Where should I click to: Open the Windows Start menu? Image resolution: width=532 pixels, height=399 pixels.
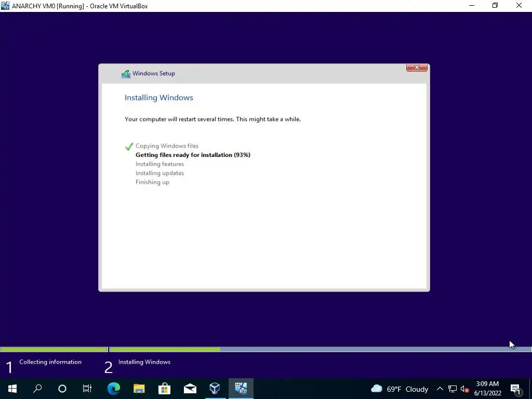point(12,389)
